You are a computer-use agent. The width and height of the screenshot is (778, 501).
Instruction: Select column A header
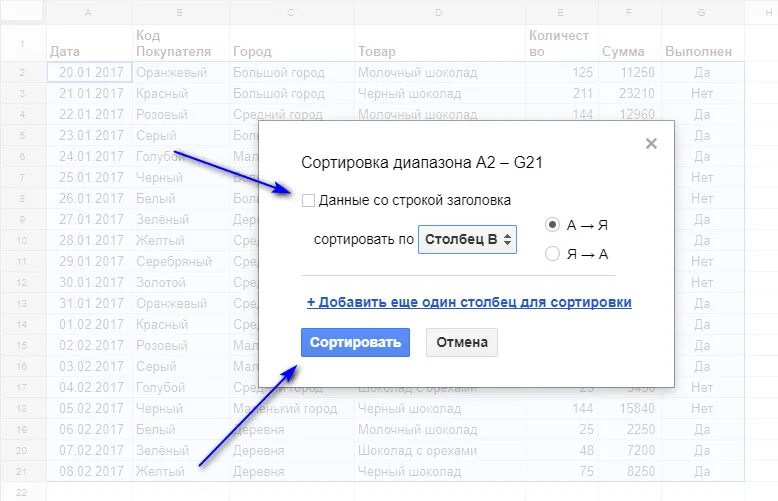[x=89, y=12]
